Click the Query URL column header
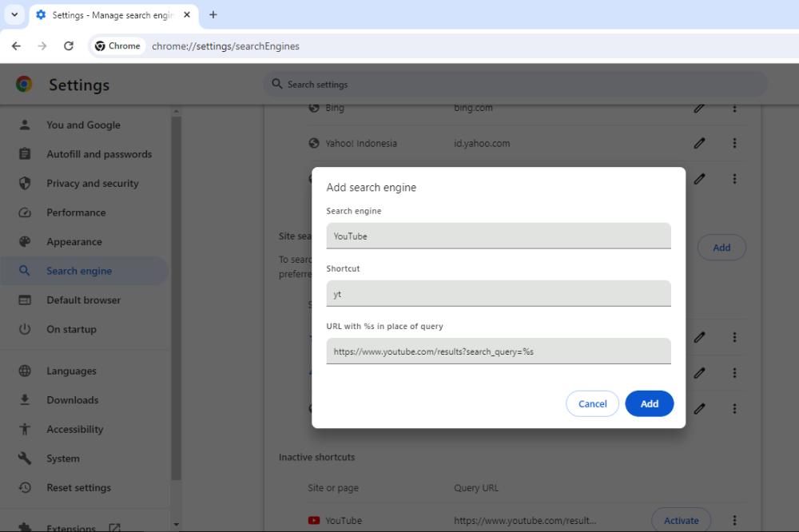The image size is (799, 532). tap(476, 487)
